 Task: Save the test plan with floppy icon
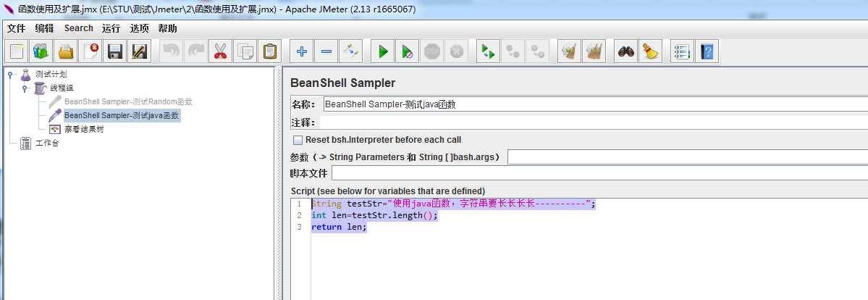[115, 51]
